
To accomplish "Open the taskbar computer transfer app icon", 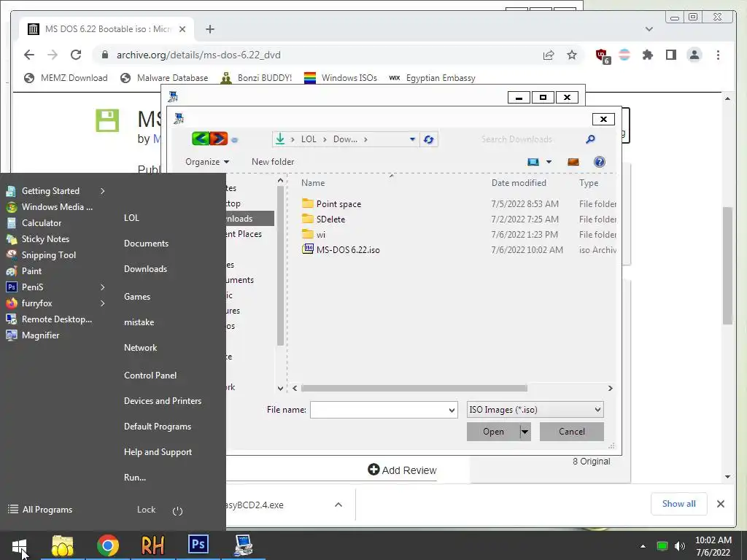I will [x=244, y=545].
